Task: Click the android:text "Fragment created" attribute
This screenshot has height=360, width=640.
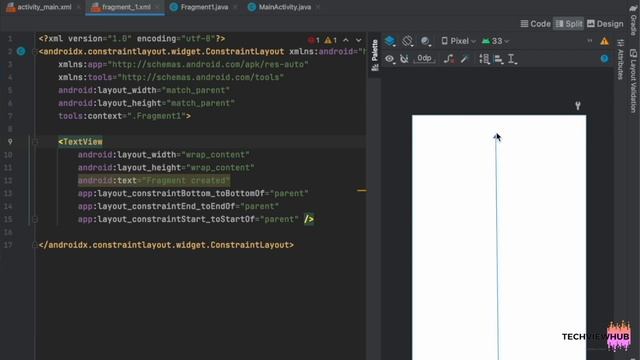Action: [x=154, y=180]
